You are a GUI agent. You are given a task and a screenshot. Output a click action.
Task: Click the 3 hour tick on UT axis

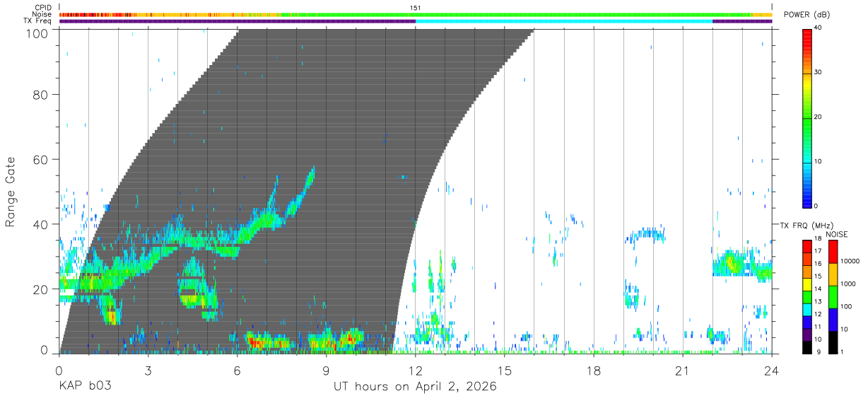pos(148,371)
